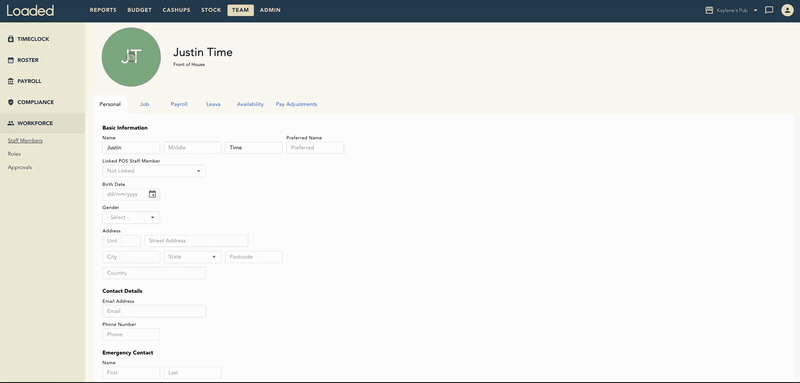Click the emergency contact First name field
Screen dimensions: 800x383
pyautogui.click(x=131, y=373)
